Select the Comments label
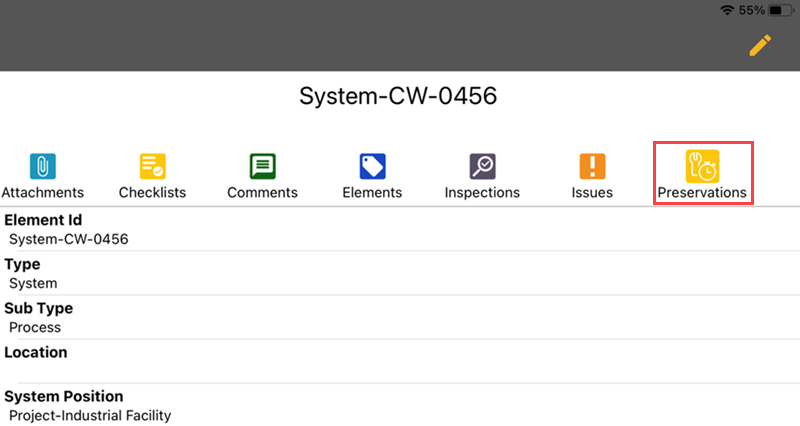The image size is (800, 426). point(263,192)
